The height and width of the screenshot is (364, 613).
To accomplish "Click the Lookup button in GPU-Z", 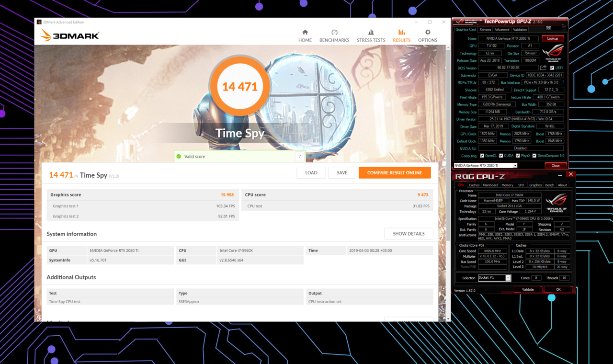I will pos(553,38).
